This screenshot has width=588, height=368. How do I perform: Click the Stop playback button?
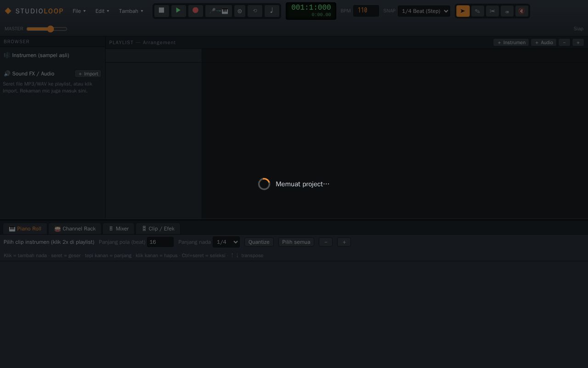161,11
